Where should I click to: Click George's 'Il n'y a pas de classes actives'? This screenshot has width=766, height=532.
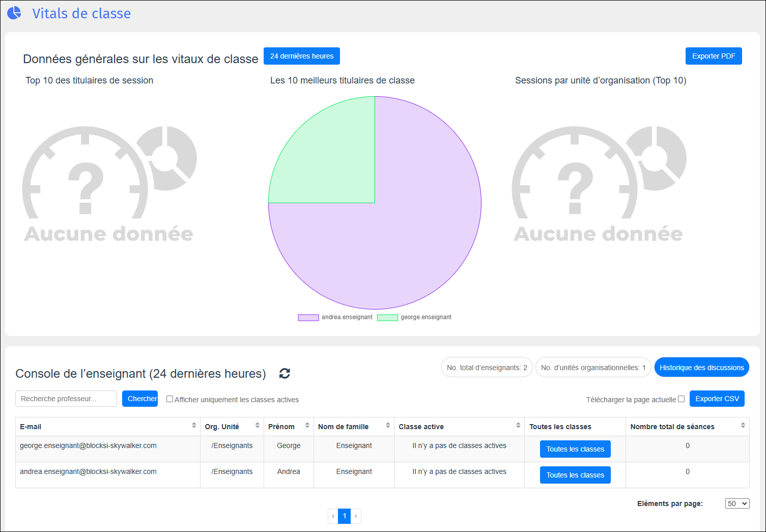(x=459, y=445)
